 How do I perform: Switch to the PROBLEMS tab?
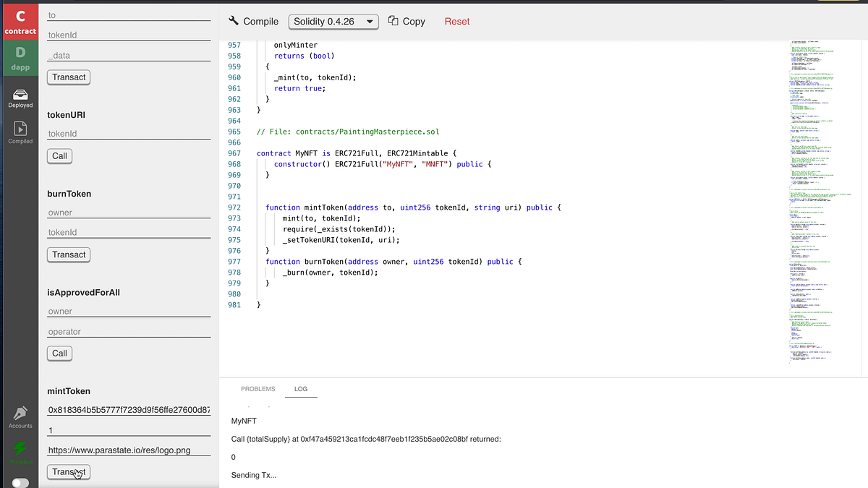tap(258, 388)
